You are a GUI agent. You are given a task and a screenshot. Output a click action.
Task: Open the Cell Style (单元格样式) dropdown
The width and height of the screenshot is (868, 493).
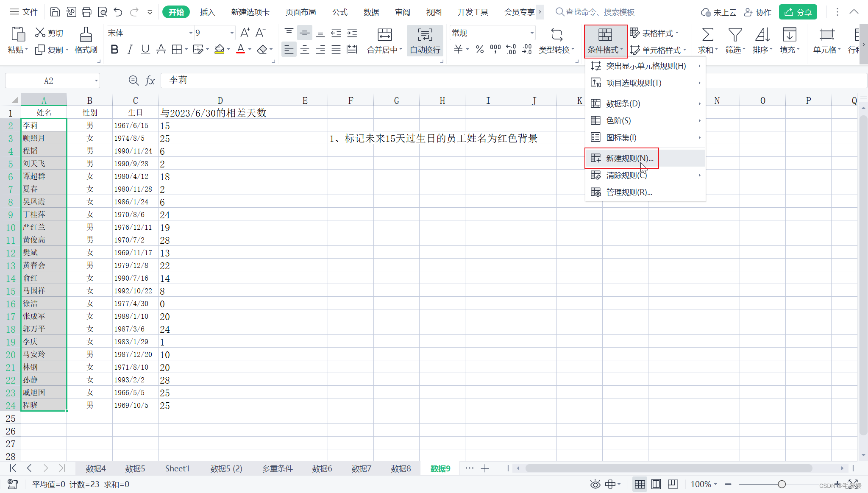(658, 50)
